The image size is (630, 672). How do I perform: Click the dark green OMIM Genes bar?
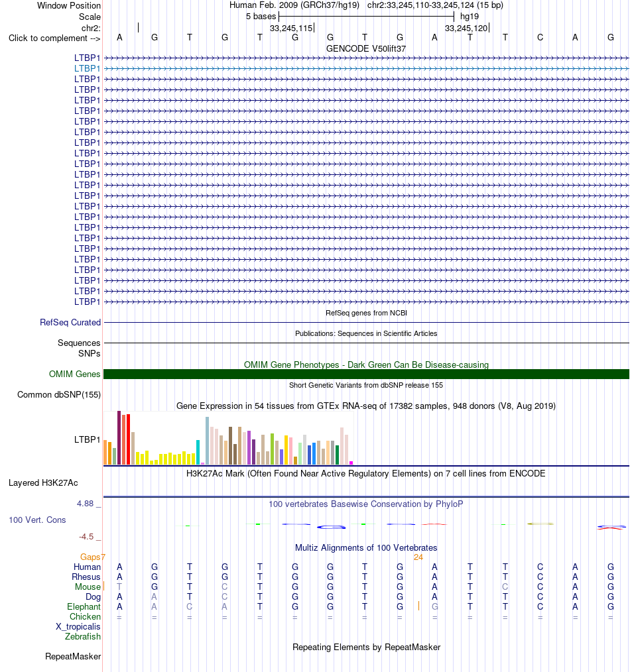click(x=366, y=374)
